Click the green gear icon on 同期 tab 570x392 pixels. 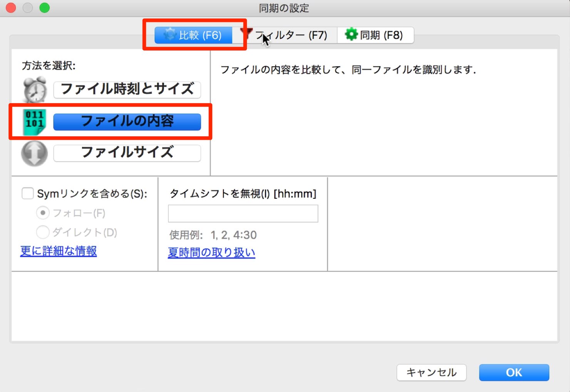(x=351, y=34)
